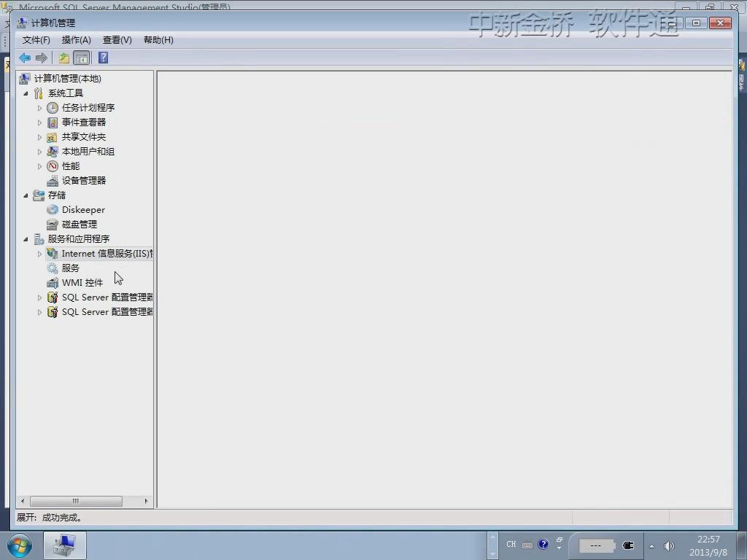Collapse the 系统工具 tree node
Viewport: 747px width, 560px height.
click(x=26, y=93)
